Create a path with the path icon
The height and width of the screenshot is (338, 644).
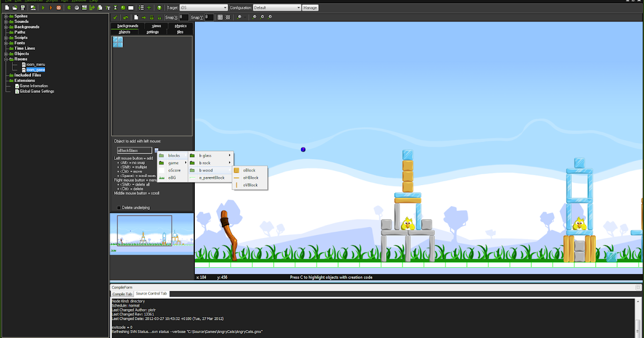coord(92,8)
